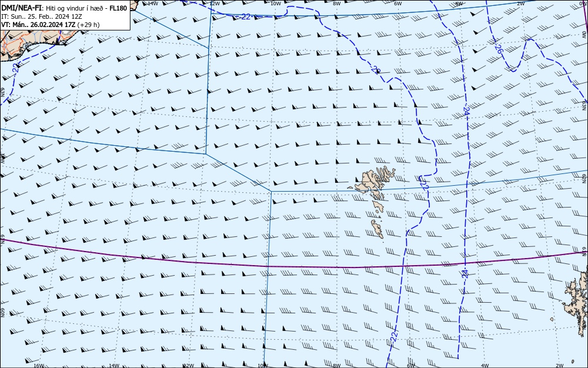Click the 2W longitude label on bottom edge
The height and width of the screenshot is (368, 588).
point(560,366)
